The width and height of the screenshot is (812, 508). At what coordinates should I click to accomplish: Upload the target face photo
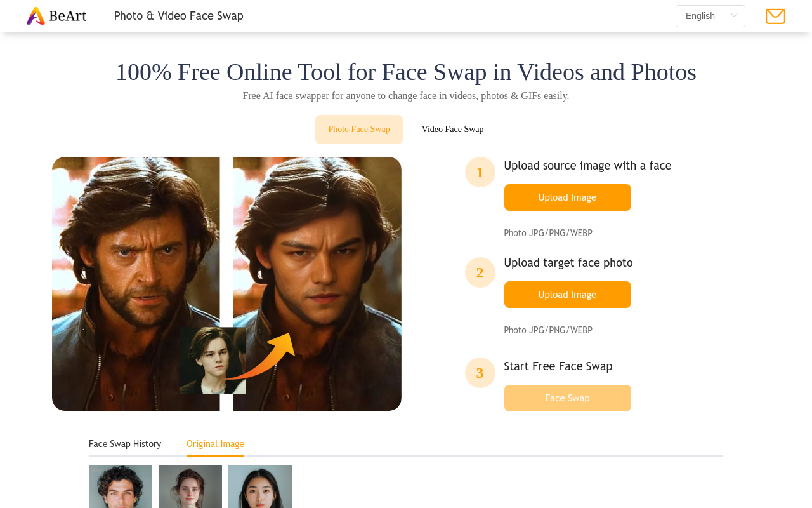pos(567,295)
